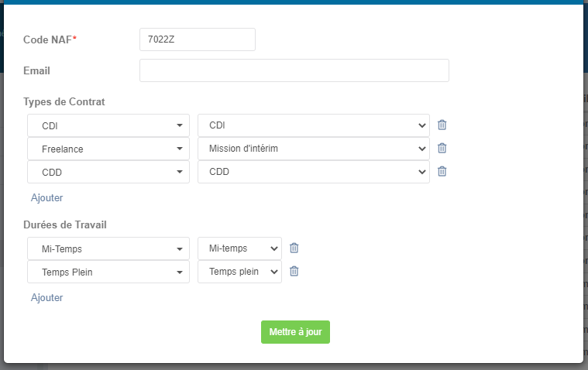This screenshot has width=588, height=370.
Task: Expand the left CDD dropdown
Action: [108, 172]
